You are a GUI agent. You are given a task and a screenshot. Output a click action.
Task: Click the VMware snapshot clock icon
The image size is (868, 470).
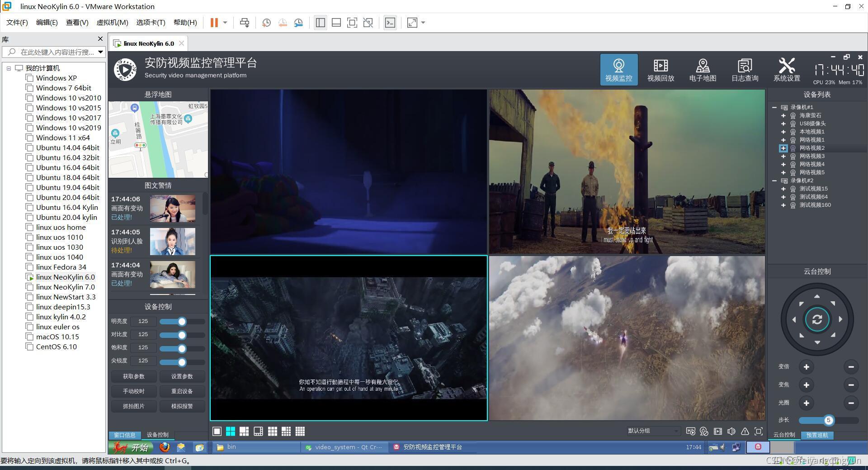coord(266,23)
